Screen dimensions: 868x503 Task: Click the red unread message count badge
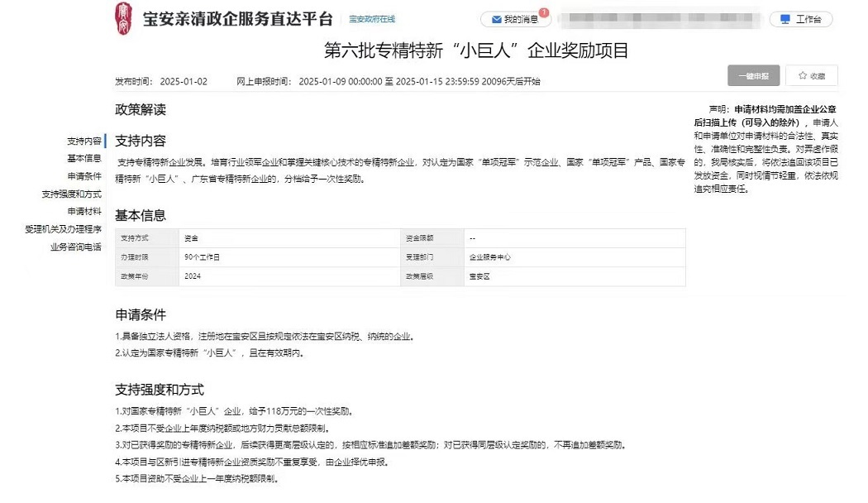(544, 12)
